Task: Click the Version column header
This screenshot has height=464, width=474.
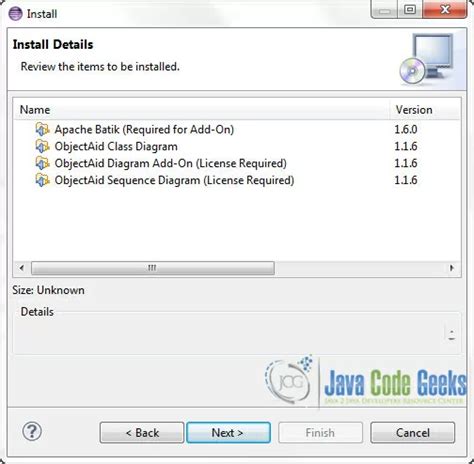Action: [425, 110]
